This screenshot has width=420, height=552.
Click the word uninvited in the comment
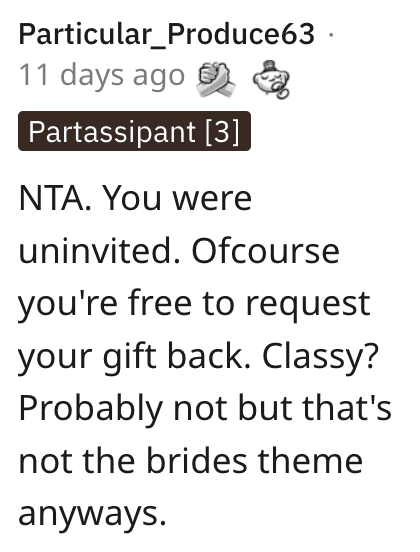pos(100,251)
